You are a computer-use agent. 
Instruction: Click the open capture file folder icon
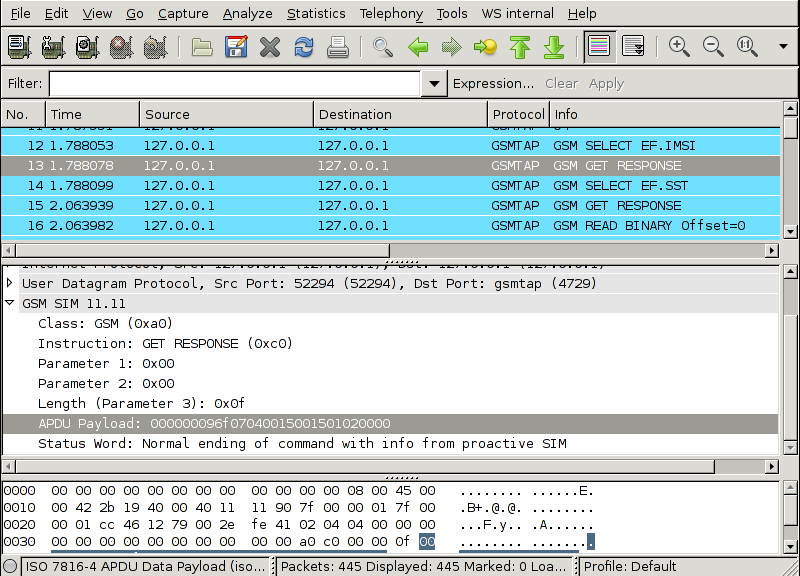[202, 47]
